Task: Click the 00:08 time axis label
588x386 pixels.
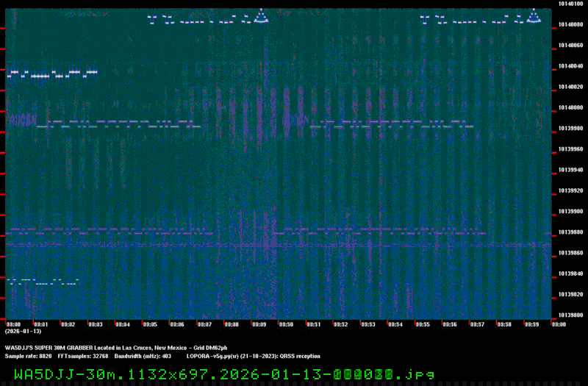Action: coord(232,324)
